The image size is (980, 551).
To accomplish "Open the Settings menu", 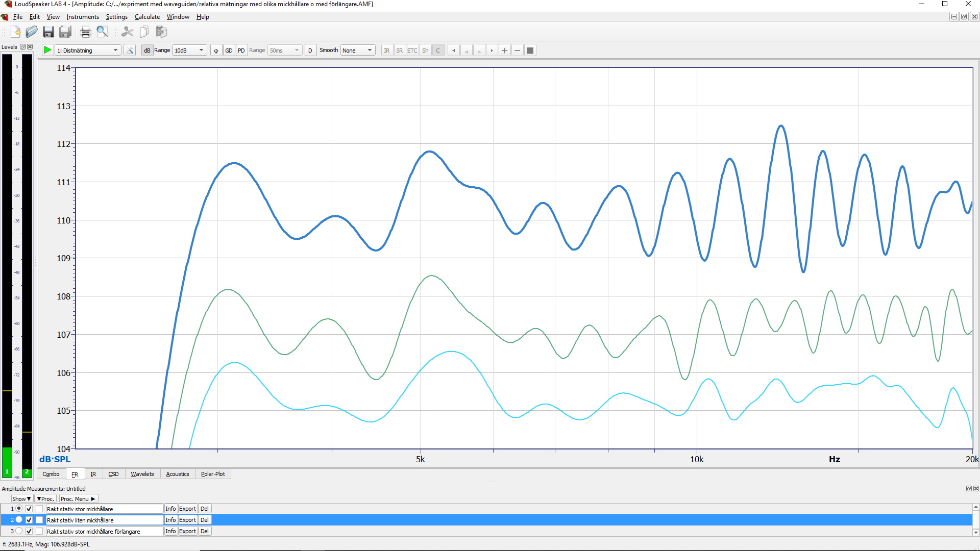I will (x=117, y=17).
